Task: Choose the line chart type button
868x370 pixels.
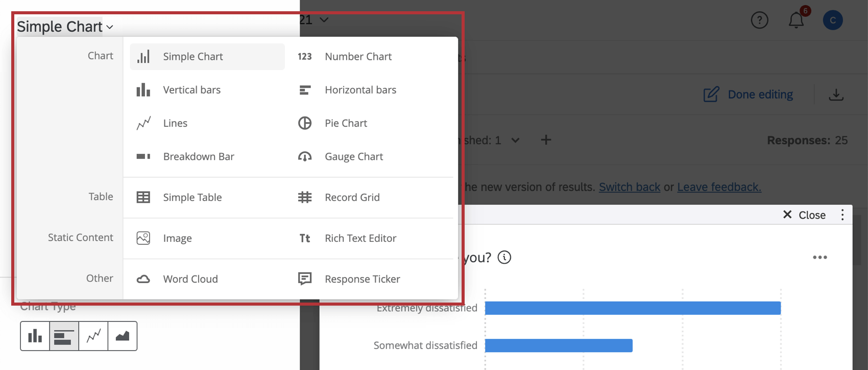Action: (x=93, y=336)
